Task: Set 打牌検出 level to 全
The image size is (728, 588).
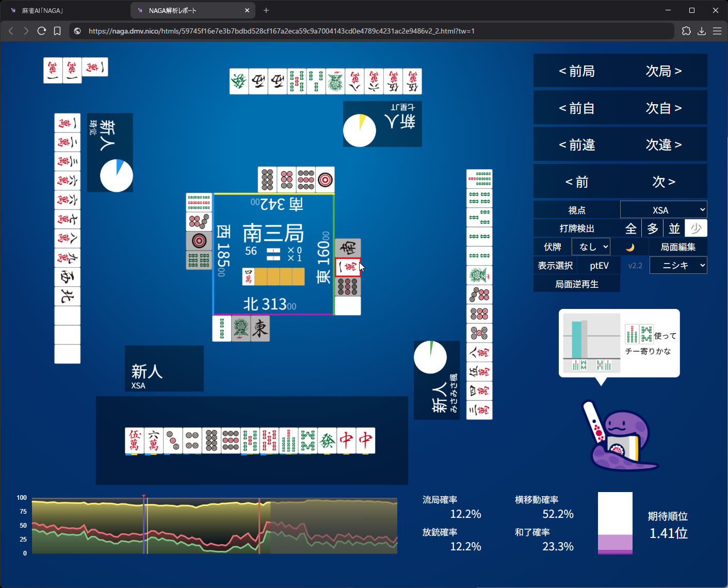Action: (630, 228)
